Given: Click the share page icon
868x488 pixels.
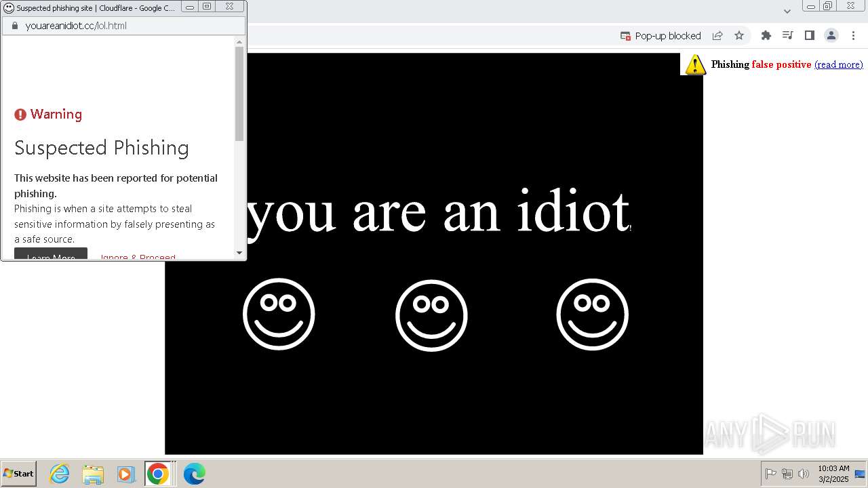Looking at the screenshot, I should tap(717, 36).
